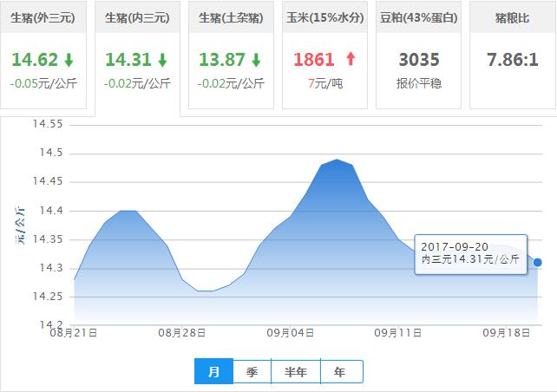Switch chart range to 季
Viewport: 557px width, 392px height.
[252, 371]
